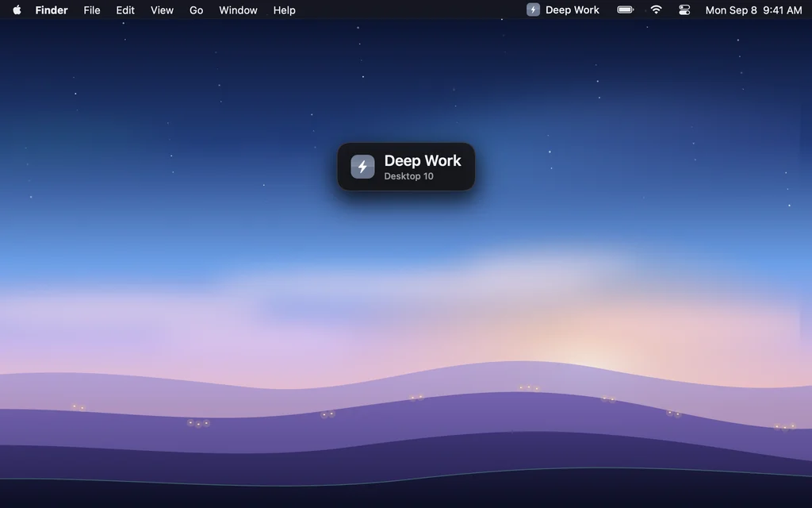Open Control Center icon
This screenshot has height=508, width=812.
click(x=684, y=10)
